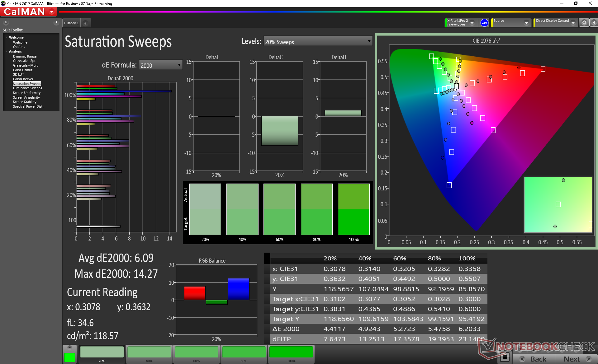Switch to the History 1 tab
The image size is (598, 364).
coord(71,23)
